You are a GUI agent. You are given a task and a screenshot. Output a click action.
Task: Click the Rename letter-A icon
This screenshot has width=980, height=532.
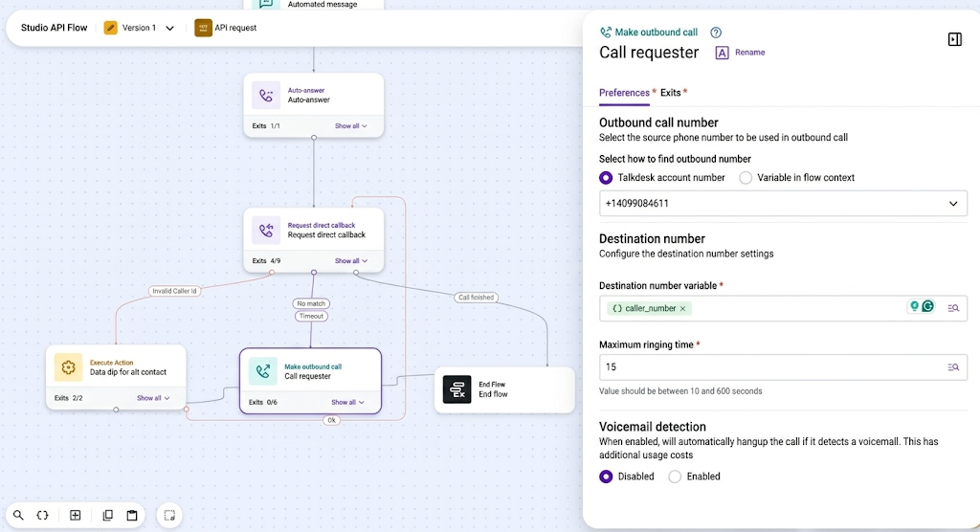tap(722, 53)
